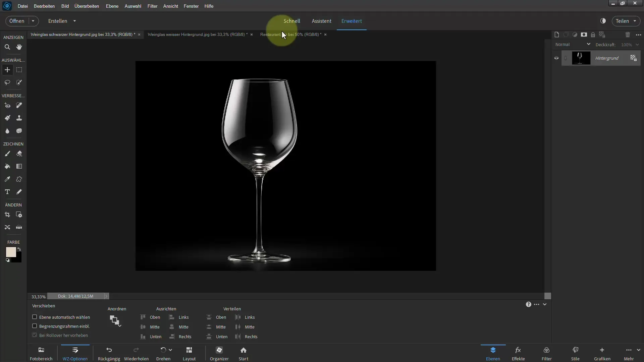Click the Wiederholen redo button
Viewport: 644px width, 362px height.
coord(136,354)
